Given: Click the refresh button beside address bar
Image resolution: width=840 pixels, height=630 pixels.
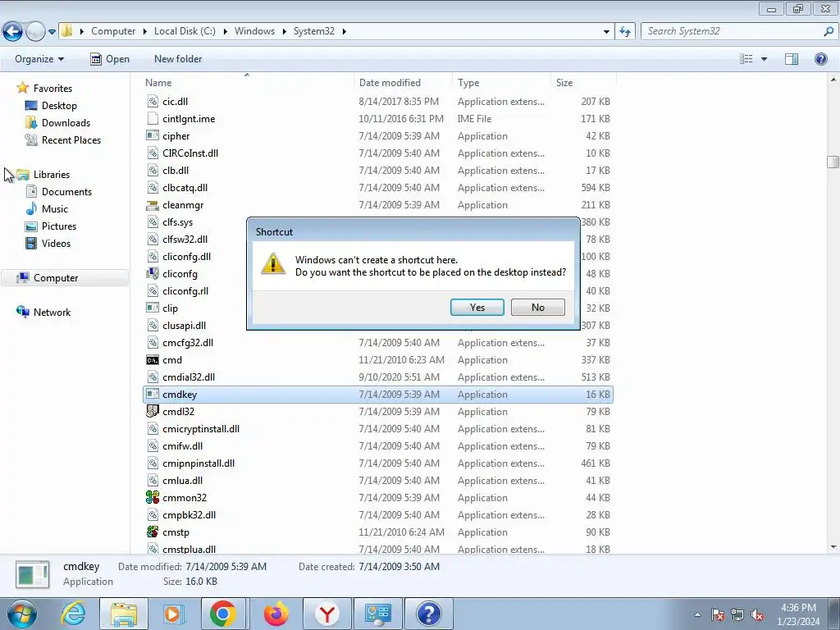Looking at the screenshot, I should pos(624,31).
